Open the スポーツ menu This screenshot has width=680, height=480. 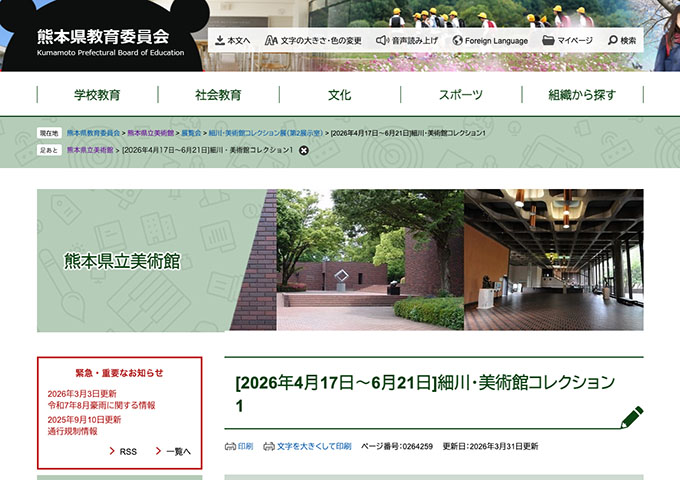[x=461, y=95]
